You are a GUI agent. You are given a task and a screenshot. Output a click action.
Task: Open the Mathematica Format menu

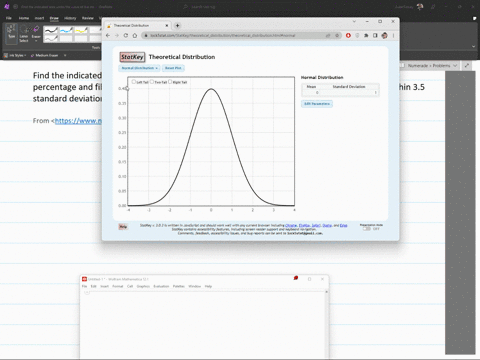pos(118,286)
